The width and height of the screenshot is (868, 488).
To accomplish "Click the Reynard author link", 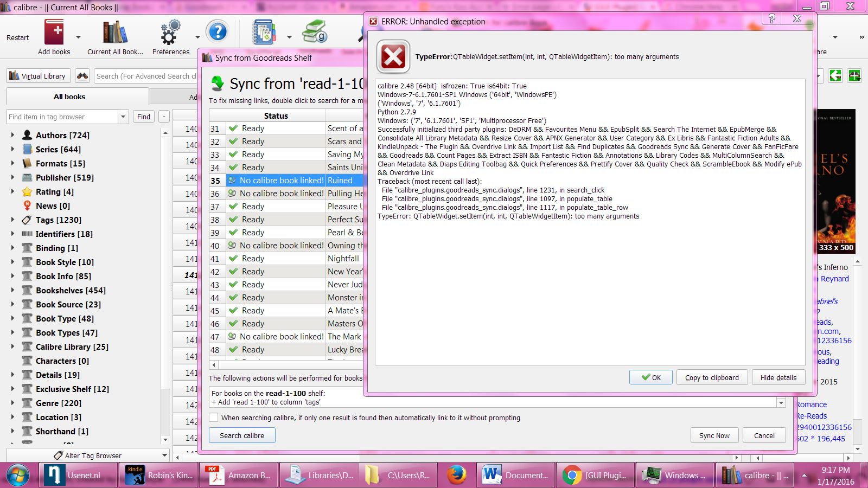I will [834, 279].
